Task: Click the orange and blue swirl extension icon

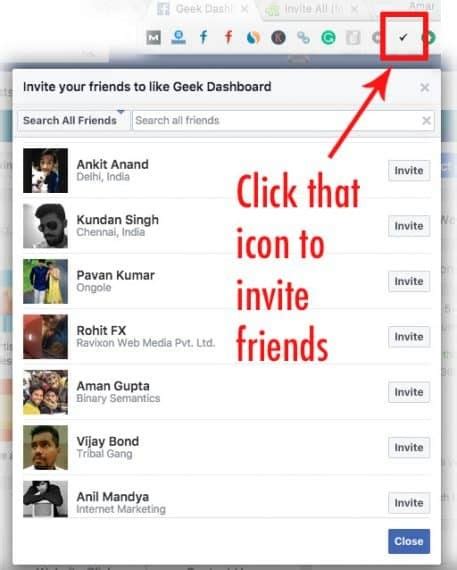Action: [253, 37]
